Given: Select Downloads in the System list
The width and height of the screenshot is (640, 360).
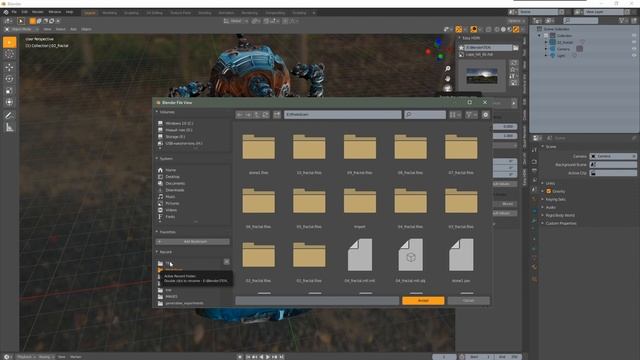Looking at the screenshot, I should pyautogui.click(x=175, y=190).
